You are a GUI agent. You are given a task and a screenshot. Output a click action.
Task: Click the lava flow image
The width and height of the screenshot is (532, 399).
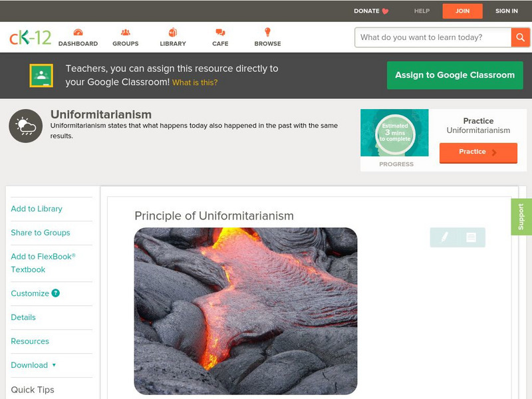click(x=245, y=311)
